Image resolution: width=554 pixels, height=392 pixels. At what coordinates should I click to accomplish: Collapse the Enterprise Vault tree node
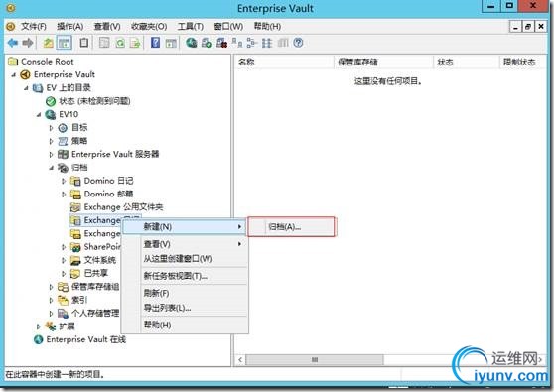coord(14,74)
